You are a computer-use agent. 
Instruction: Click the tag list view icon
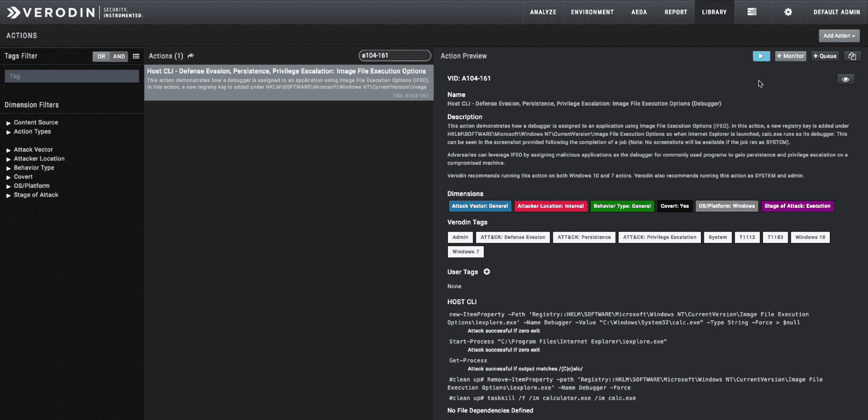tap(136, 56)
